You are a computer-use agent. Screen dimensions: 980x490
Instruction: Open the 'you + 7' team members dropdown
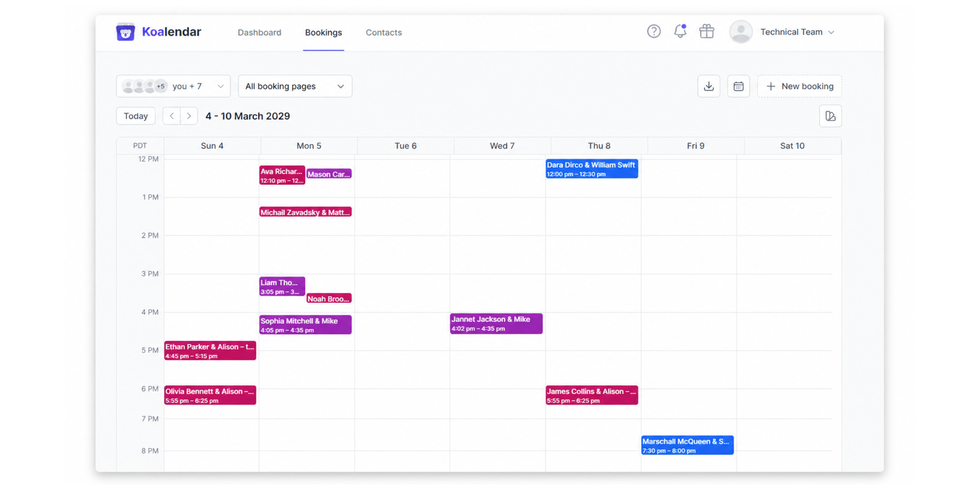[173, 86]
